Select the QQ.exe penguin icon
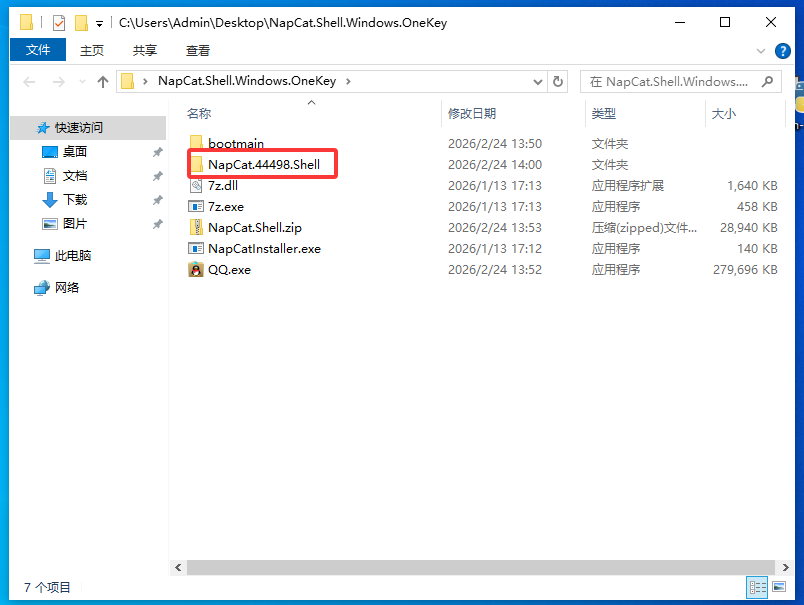 pyautogui.click(x=196, y=269)
